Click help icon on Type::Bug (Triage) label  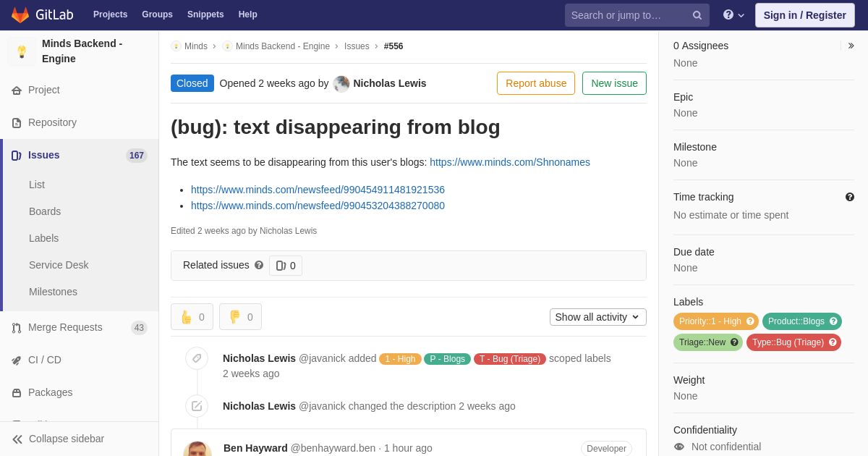coord(833,342)
